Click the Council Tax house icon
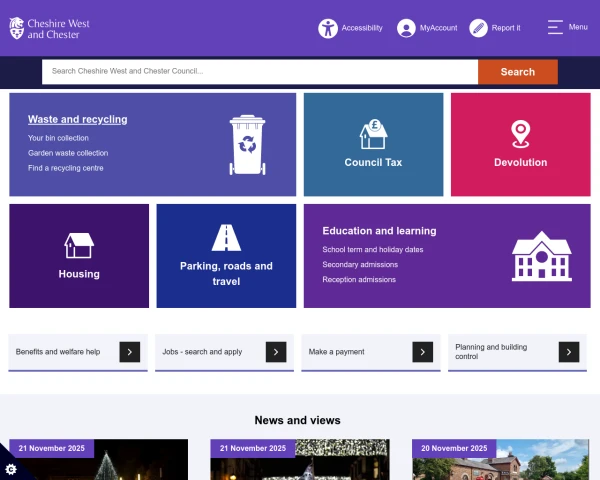Image resolution: width=600 pixels, height=480 pixels. 373,134
